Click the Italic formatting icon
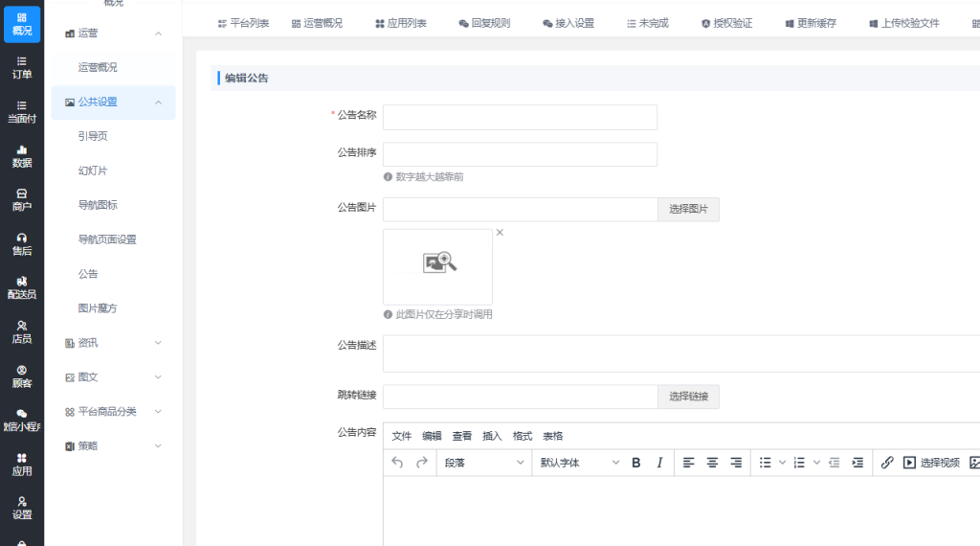 pyautogui.click(x=659, y=463)
